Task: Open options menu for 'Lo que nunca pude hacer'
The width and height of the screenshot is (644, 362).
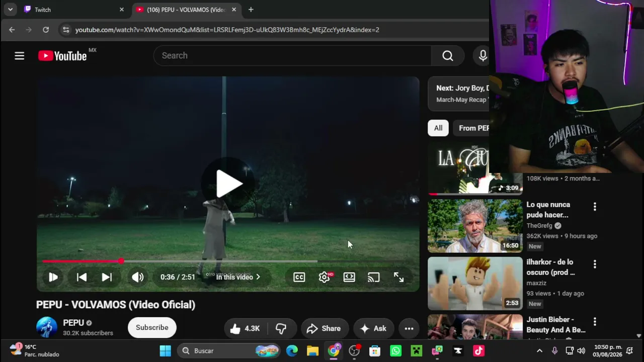Action: pyautogui.click(x=595, y=207)
